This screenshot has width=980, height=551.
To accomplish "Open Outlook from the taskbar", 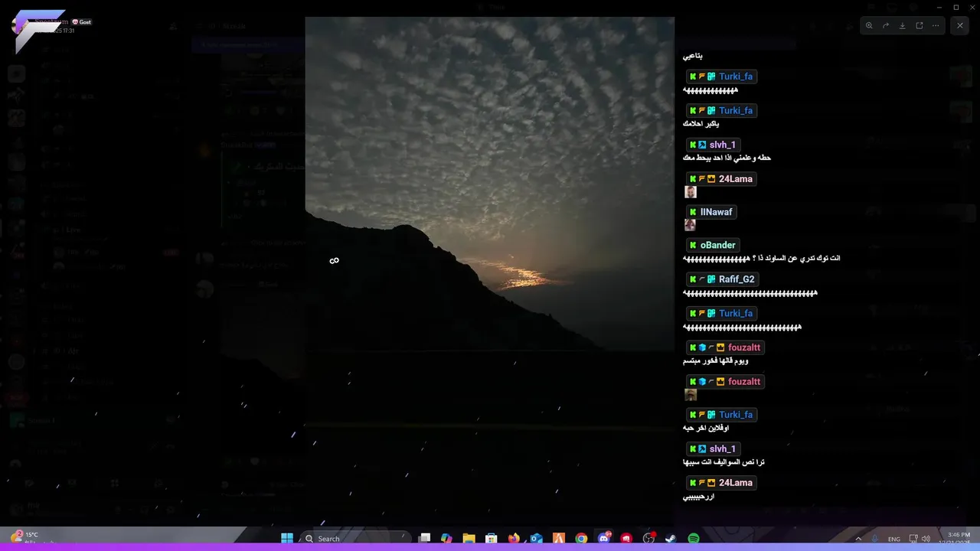I will 537,539.
